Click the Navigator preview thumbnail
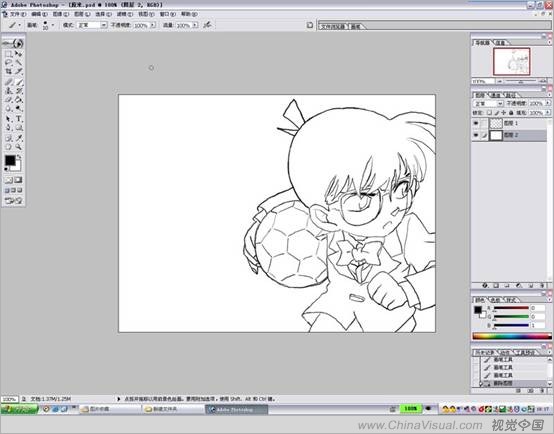 click(512, 61)
